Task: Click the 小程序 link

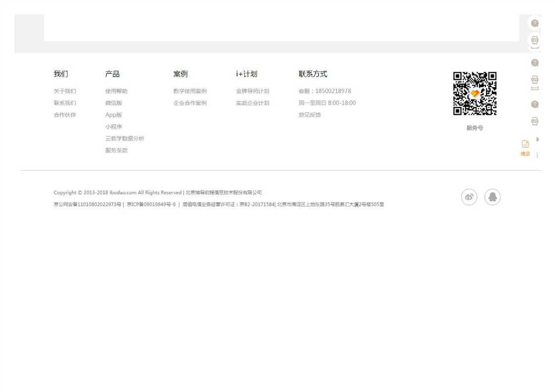Action: (113, 127)
